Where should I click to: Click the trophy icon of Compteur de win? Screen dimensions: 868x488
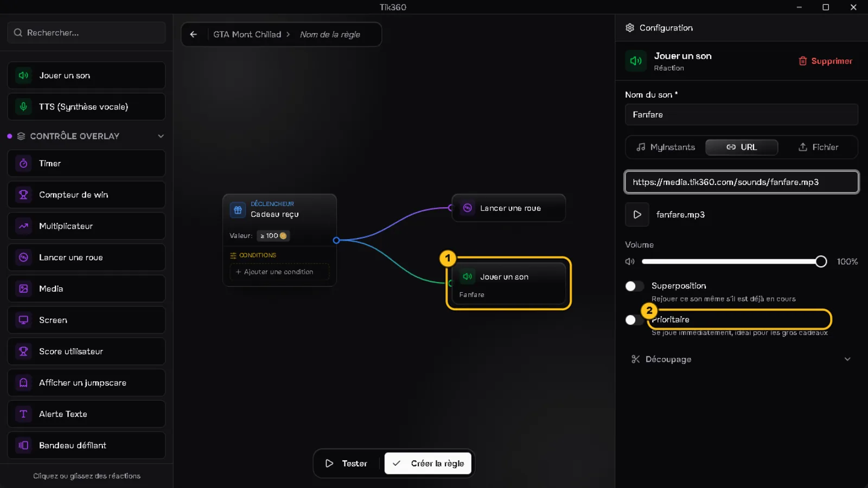point(23,195)
